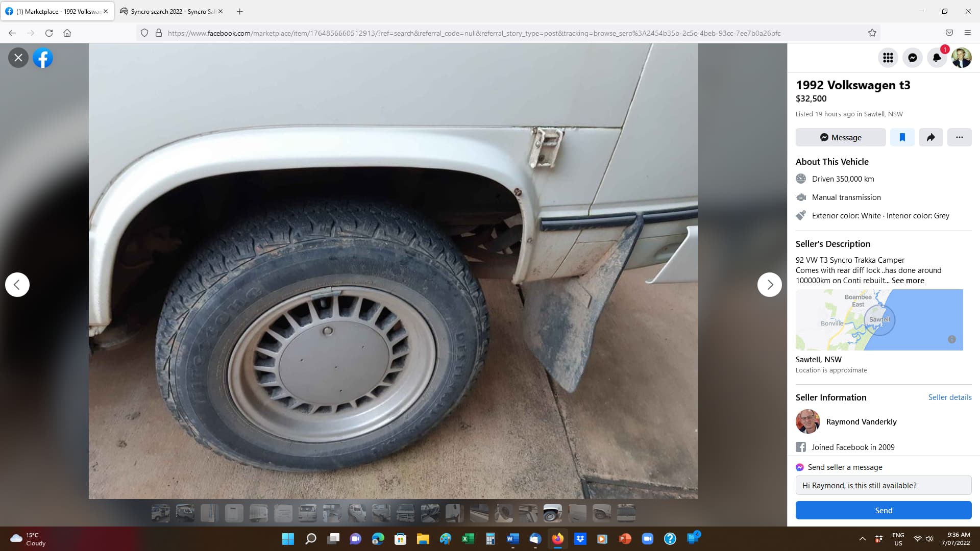Bookmark page with the star icon

[x=872, y=33]
